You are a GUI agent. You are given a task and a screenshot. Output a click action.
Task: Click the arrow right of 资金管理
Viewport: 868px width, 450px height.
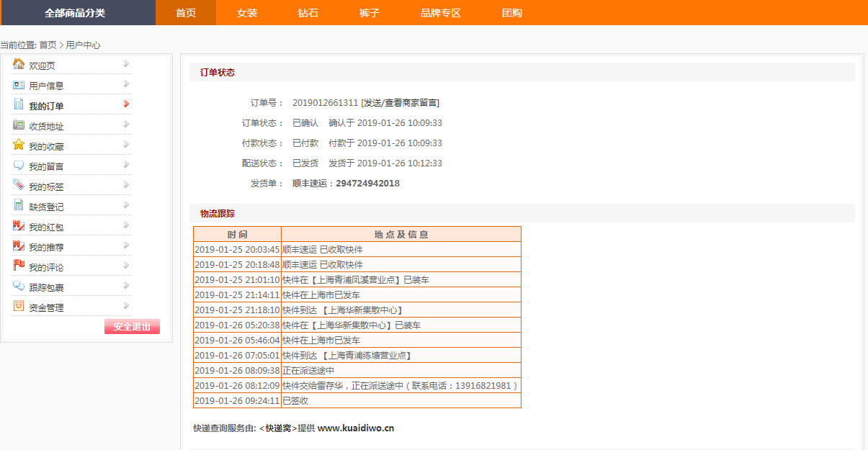pos(126,306)
